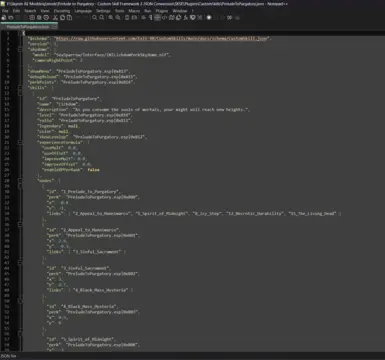The width and height of the screenshot is (385, 360).
Task: Paste using the toolbar clipboard icon
Action: 69,17
